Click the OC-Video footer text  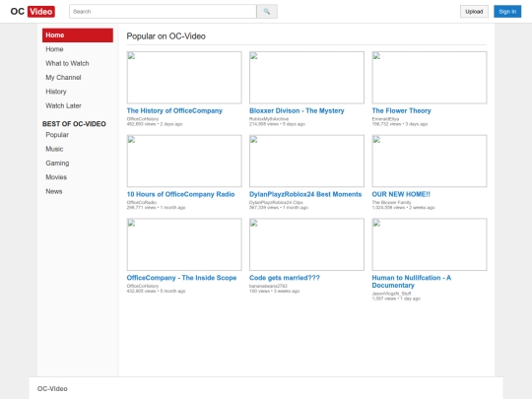(52, 389)
